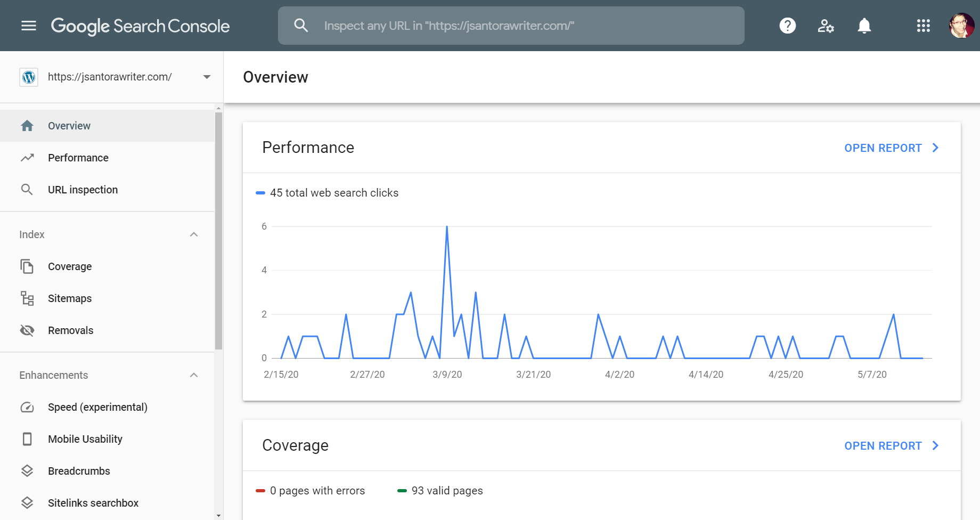Open Speed (experimental) enhancements

point(97,407)
